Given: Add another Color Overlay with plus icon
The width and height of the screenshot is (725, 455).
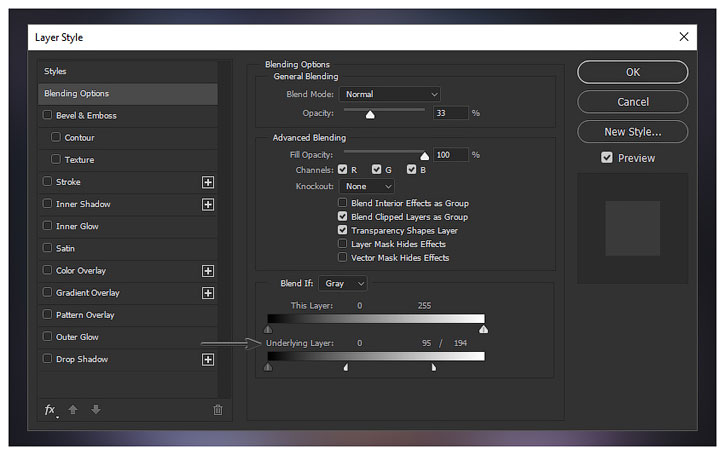Looking at the screenshot, I should [x=208, y=271].
